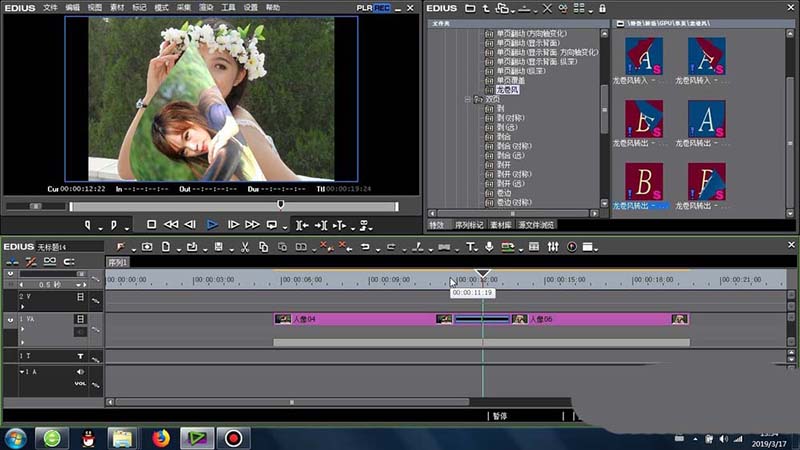The image size is (800, 450).
Task: Click the Rewind button in the player
Action: click(171, 224)
